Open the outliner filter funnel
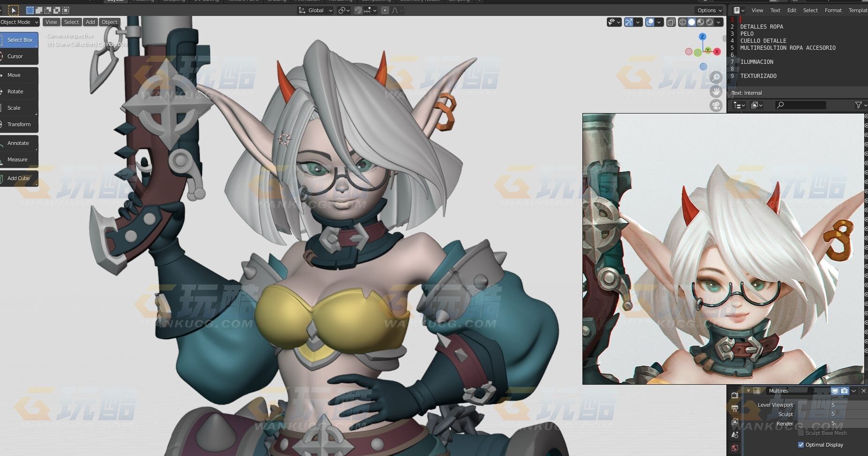This screenshot has width=868, height=456. point(859,105)
